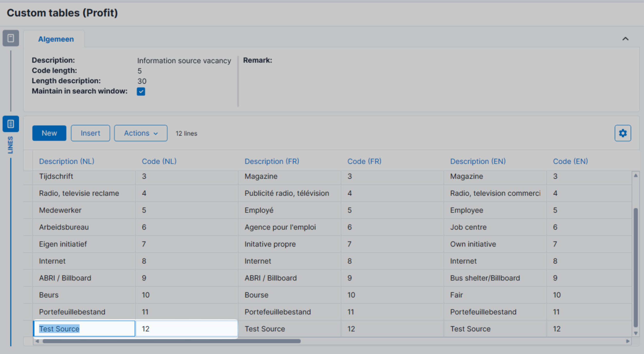Click the horizontal scrollbar left arrow

[x=37, y=341]
